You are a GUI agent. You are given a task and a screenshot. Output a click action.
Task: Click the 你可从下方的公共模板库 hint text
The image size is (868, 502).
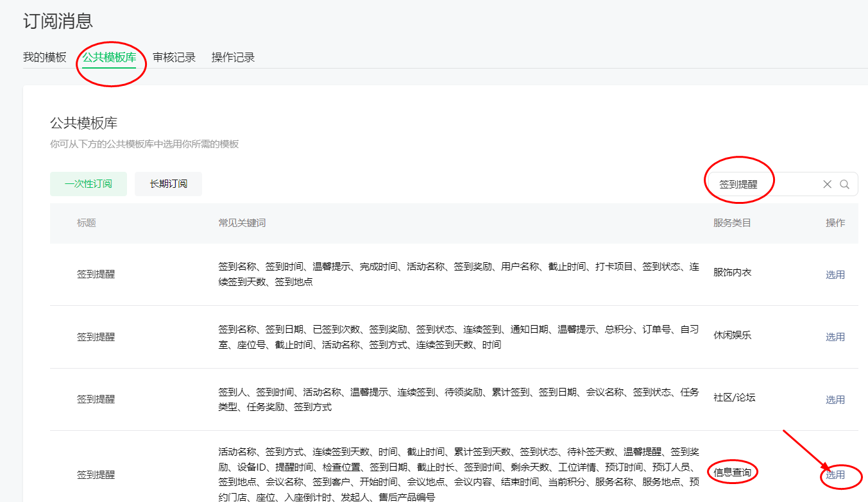[144, 144]
